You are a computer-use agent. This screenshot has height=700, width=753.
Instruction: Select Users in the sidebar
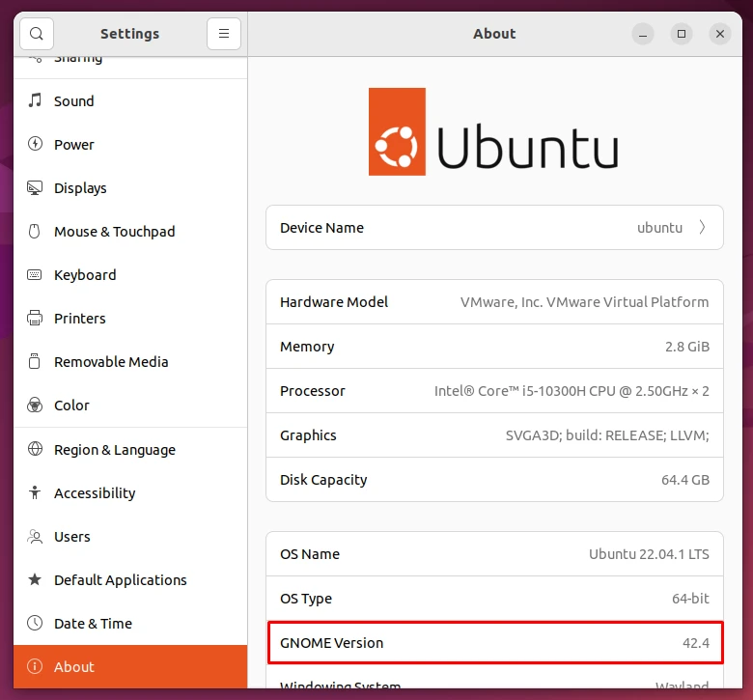coord(130,537)
